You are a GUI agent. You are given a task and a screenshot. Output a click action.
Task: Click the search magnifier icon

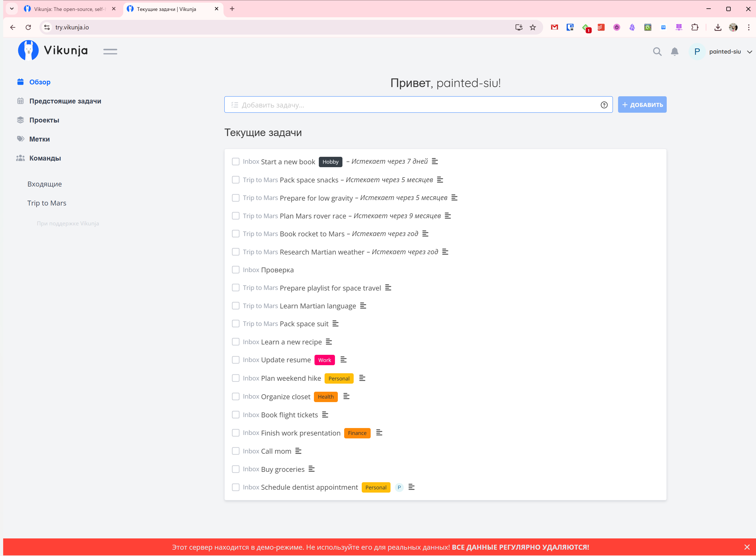pyautogui.click(x=657, y=52)
